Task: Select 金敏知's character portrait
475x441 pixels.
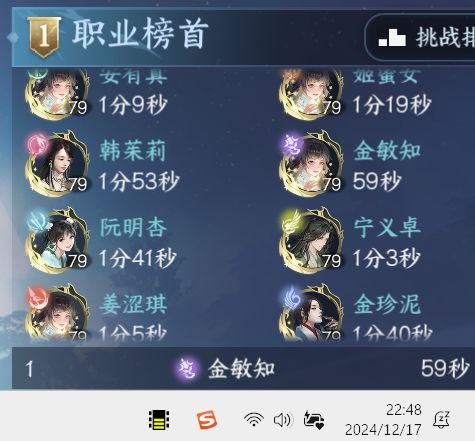Action: [311, 164]
